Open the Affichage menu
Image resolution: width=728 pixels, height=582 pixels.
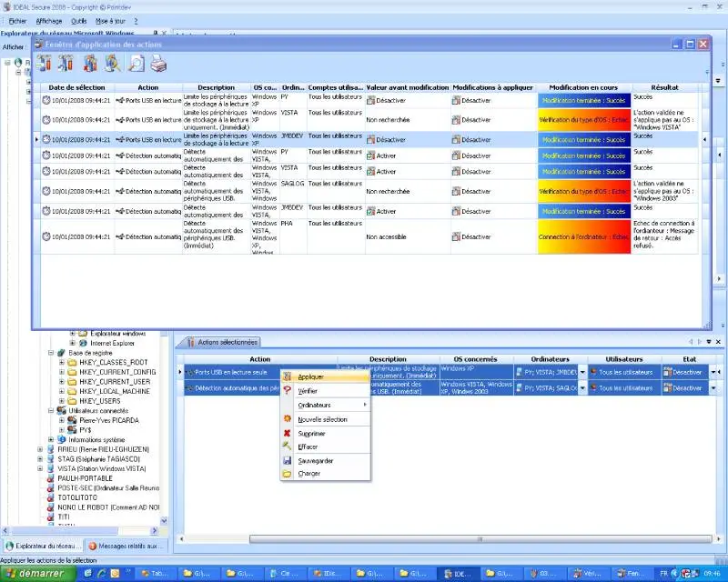[49, 21]
